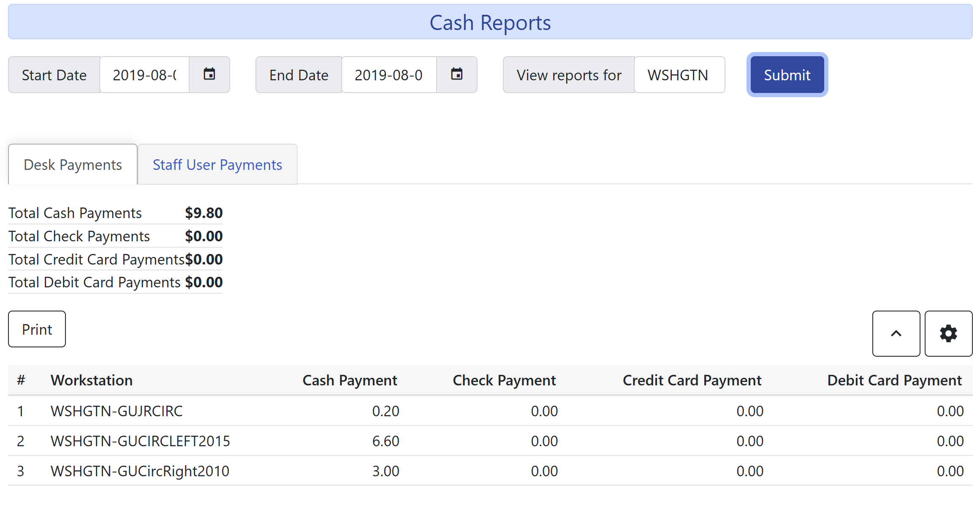Screen dimensions: 980x505
Task: Open the End Date calendar picker
Action: coord(457,74)
